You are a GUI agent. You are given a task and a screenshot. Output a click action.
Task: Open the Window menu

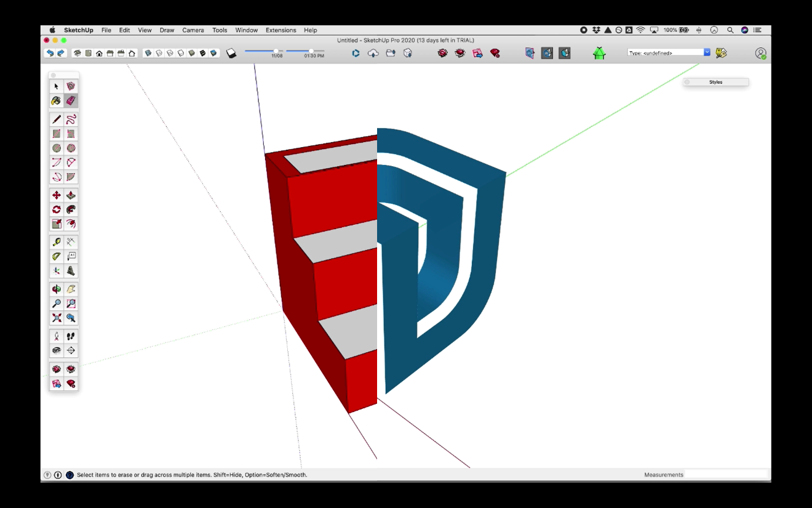tap(247, 30)
